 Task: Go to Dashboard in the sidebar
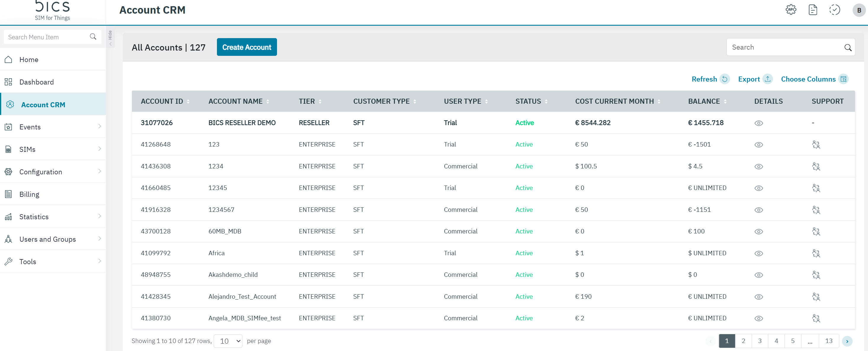[36, 82]
